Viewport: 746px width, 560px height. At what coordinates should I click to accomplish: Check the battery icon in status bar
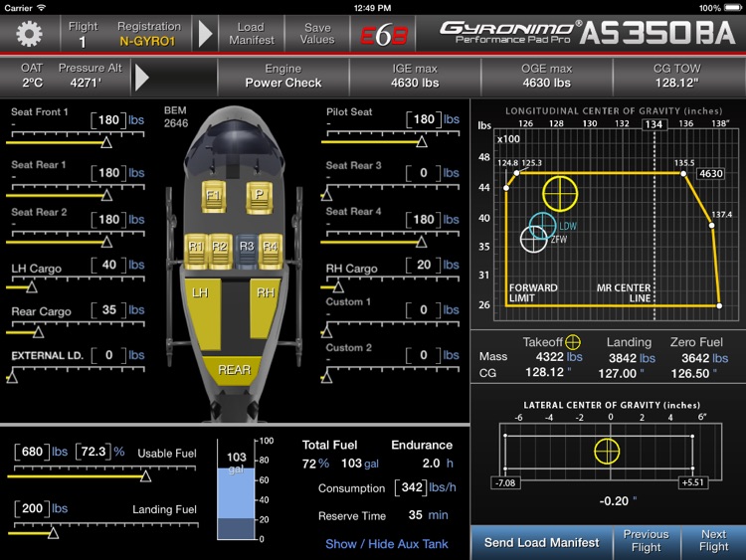[733, 8]
